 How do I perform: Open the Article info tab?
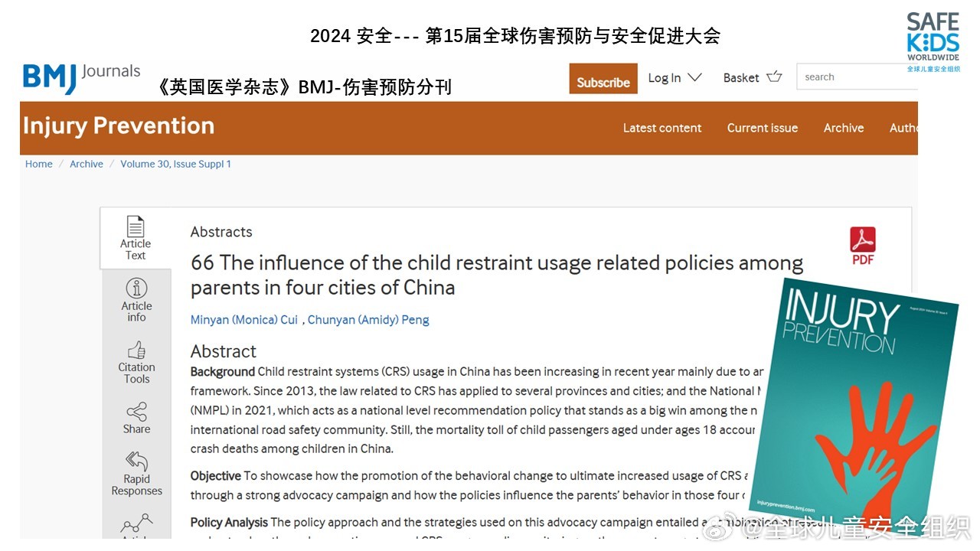pos(136,299)
